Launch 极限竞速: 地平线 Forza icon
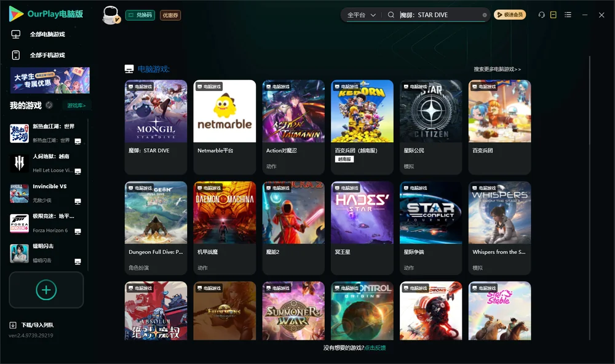The image size is (615, 364). [x=19, y=223]
